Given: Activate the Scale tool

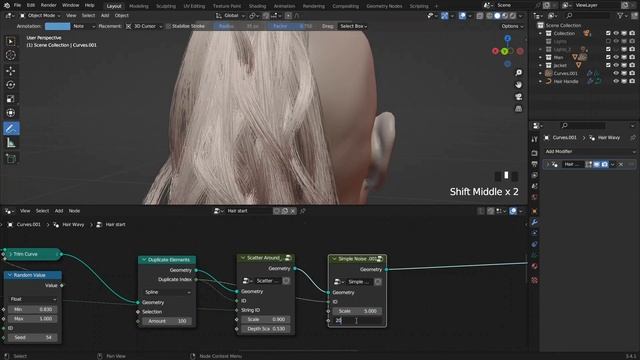Looking at the screenshot, I should tap(11, 99).
